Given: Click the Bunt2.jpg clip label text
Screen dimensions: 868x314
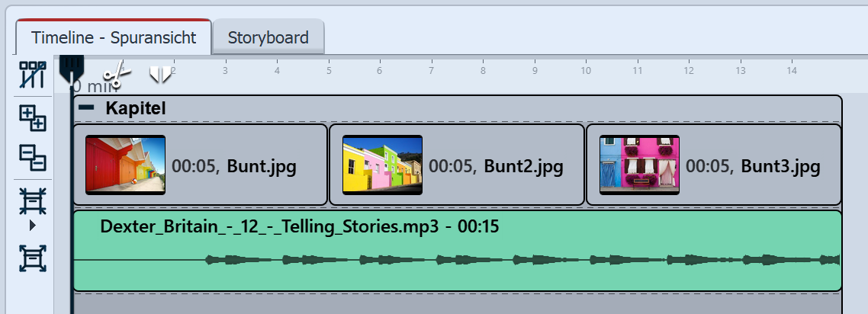Looking at the screenshot, I should tap(524, 165).
